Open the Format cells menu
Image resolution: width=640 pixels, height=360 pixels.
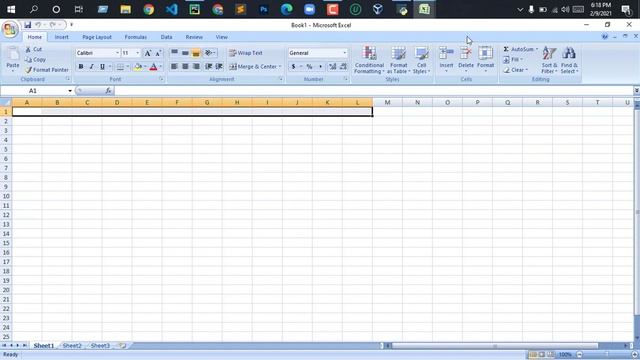(485, 60)
